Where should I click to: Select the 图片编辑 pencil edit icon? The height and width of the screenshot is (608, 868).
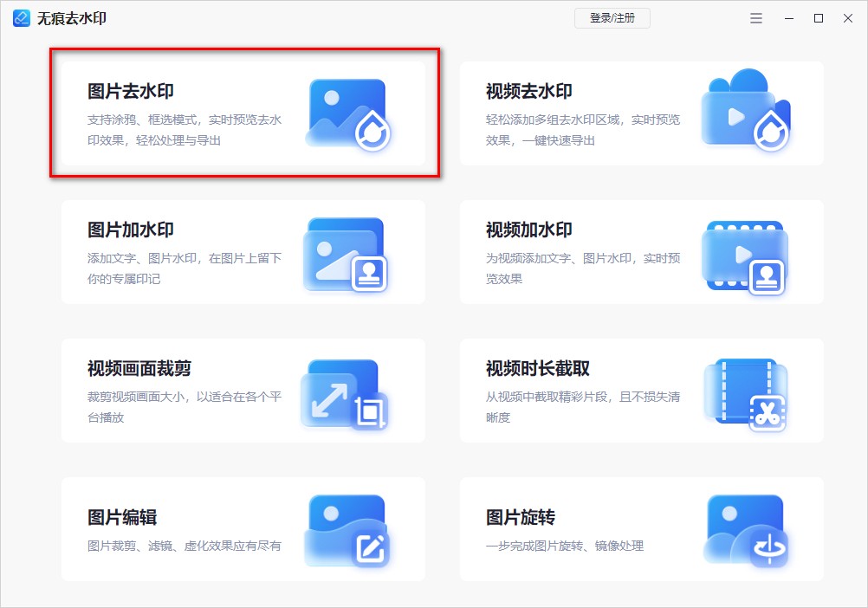click(x=346, y=531)
